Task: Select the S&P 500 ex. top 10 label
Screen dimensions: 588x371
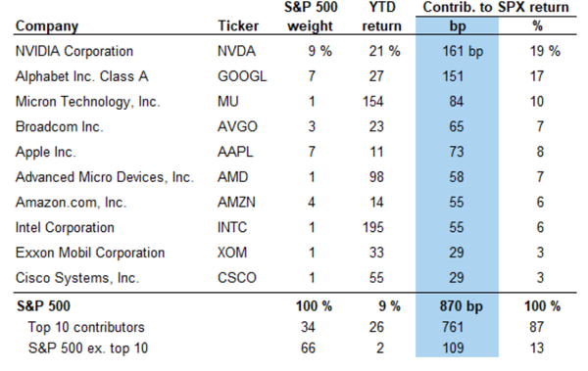Action: pos(88,348)
